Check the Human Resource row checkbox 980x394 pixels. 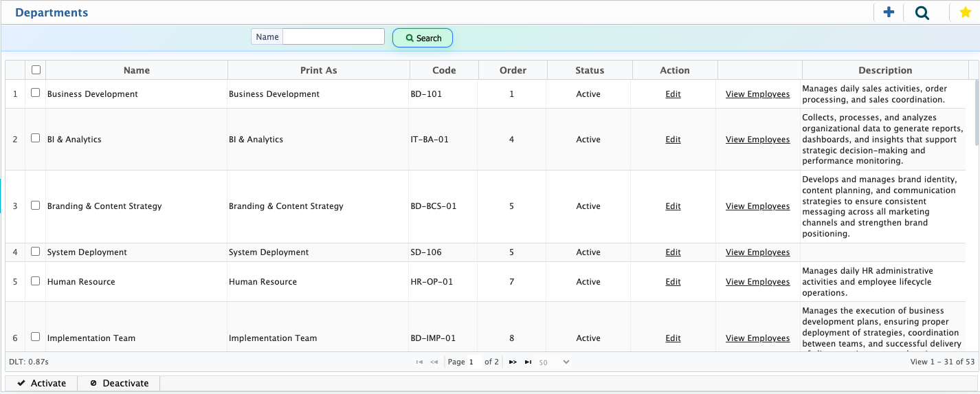[36, 281]
